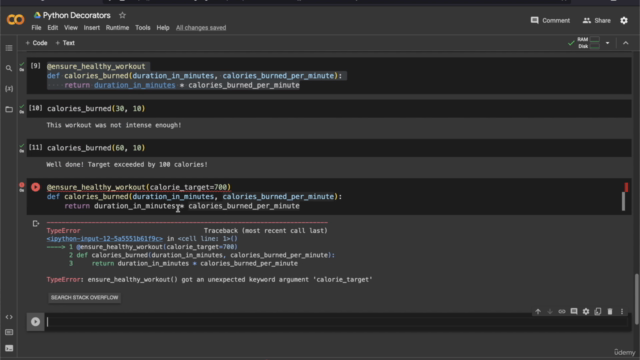Open the View menu

coord(71,28)
